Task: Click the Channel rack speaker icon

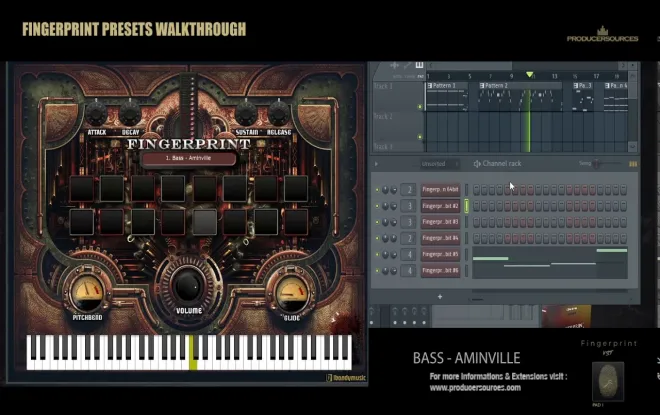Action: (477, 164)
